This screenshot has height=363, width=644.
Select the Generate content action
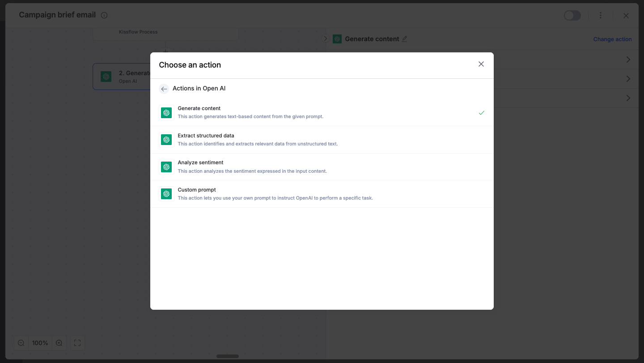point(322,112)
